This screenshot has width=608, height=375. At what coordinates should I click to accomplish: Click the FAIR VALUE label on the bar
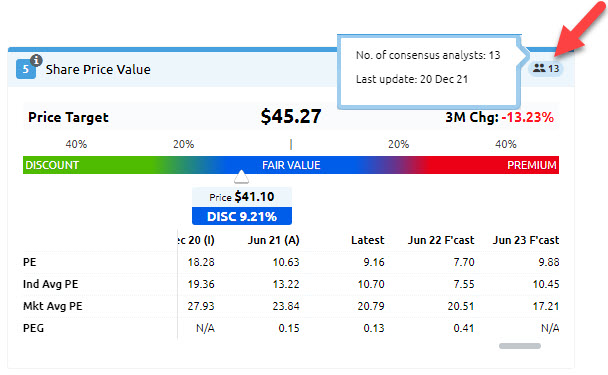click(291, 165)
